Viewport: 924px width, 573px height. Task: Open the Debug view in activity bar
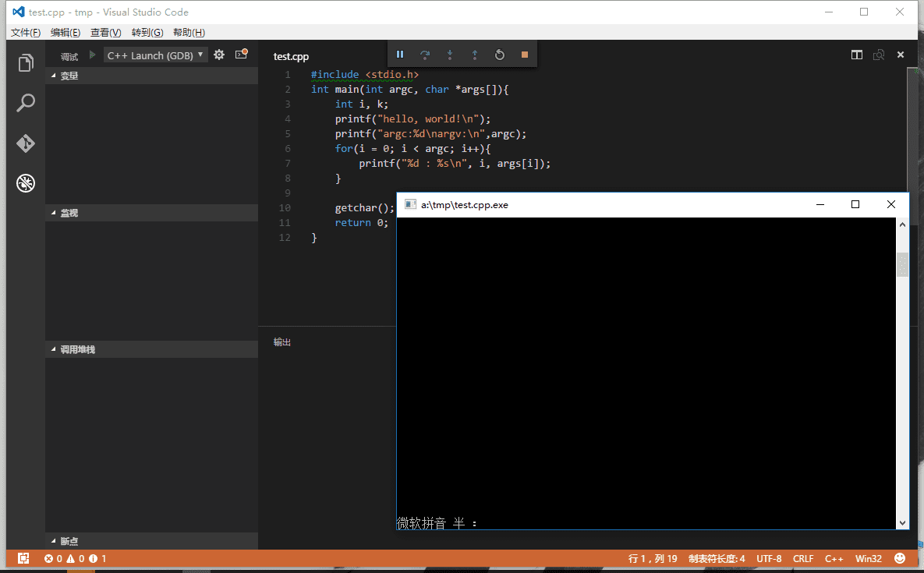point(26,184)
